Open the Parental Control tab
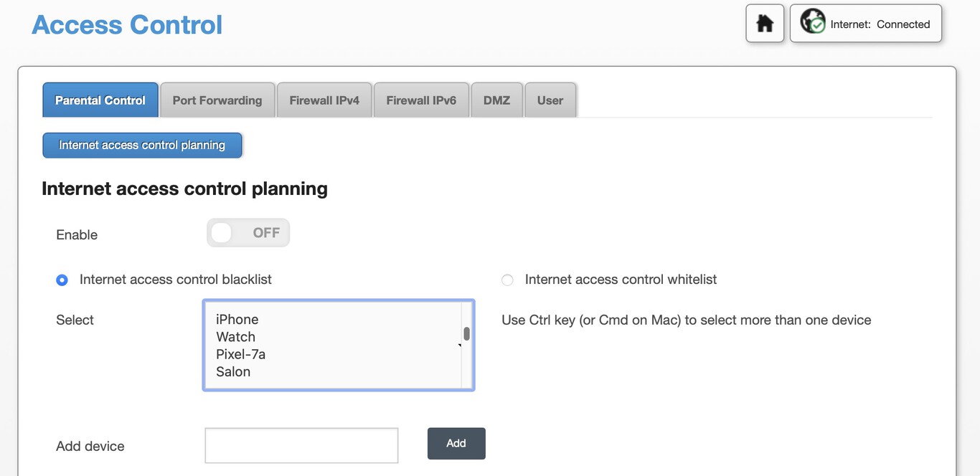Image resolution: width=980 pixels, height=476 pixels. (x=100, y=100)
